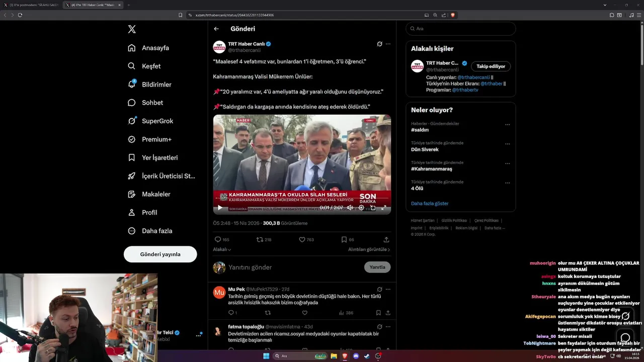The width and height of the screenshot is (644, 362).
Task: Open browser extensions puzzle icon
Action: click(612, 15)
